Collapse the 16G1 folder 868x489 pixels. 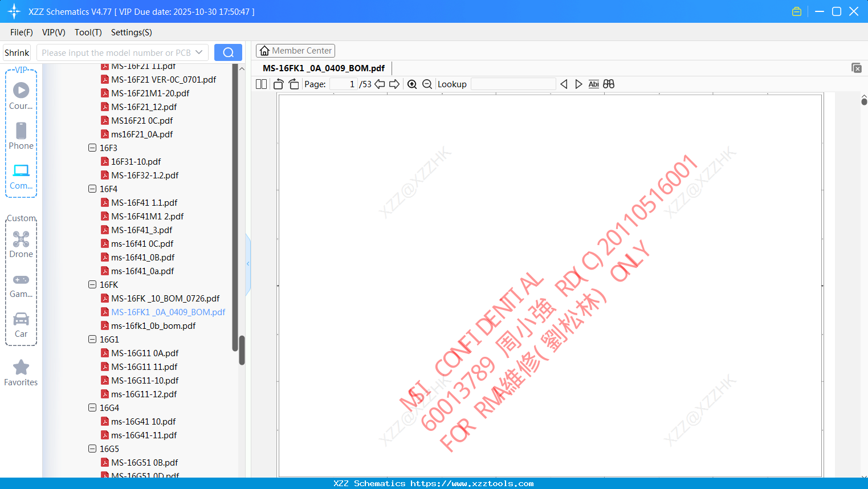92,339
